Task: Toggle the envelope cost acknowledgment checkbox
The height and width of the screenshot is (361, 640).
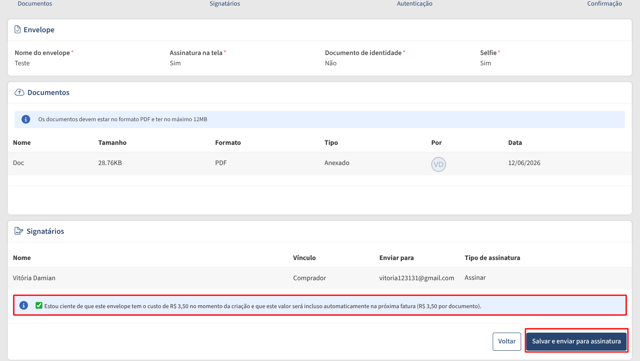Action: coord(39,305)
